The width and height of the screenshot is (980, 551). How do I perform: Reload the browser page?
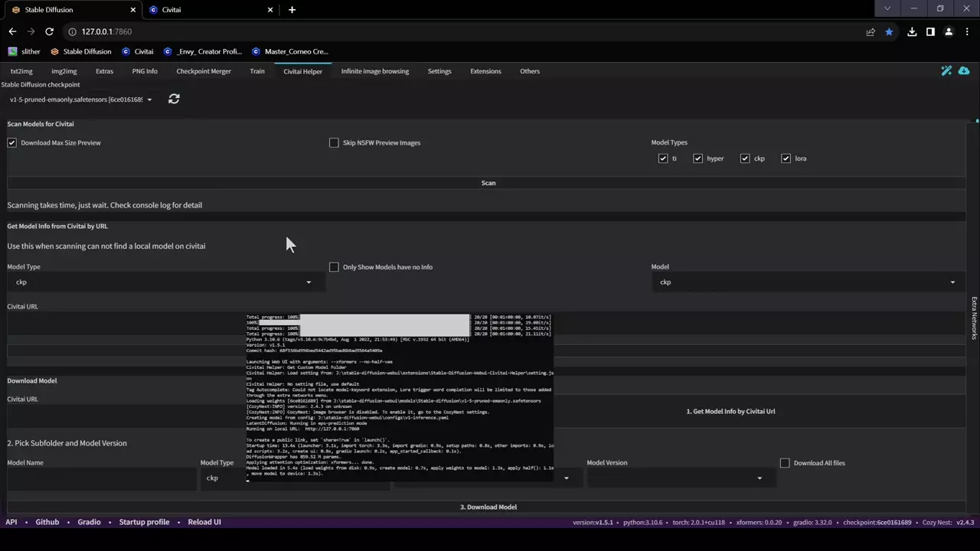[x=49, y=31]
